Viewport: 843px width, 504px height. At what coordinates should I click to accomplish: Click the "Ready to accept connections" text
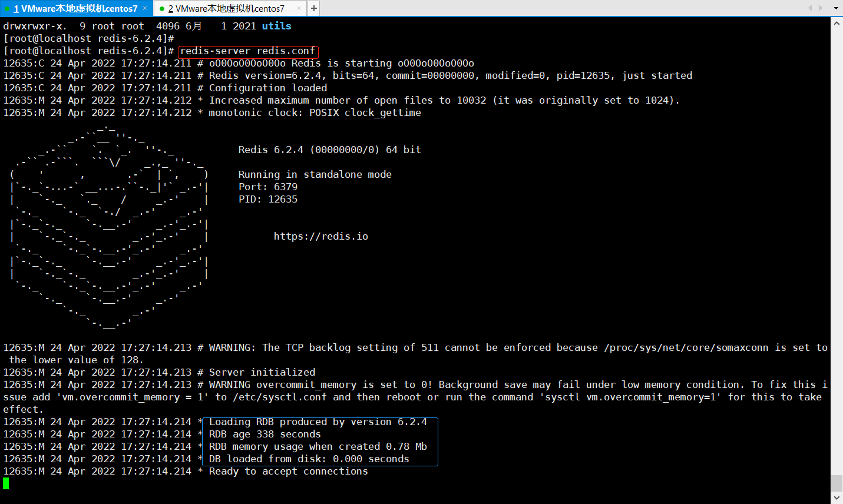(x=289, y=471)
